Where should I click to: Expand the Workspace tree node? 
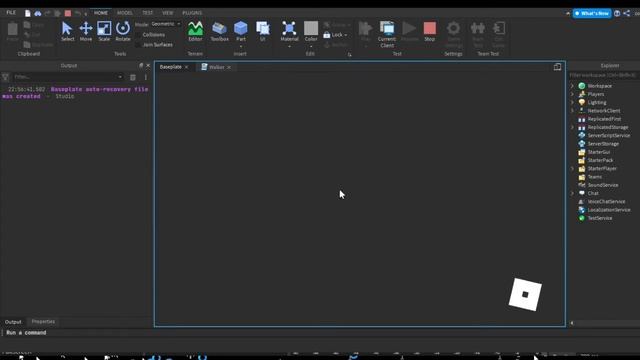click(572, 86)
